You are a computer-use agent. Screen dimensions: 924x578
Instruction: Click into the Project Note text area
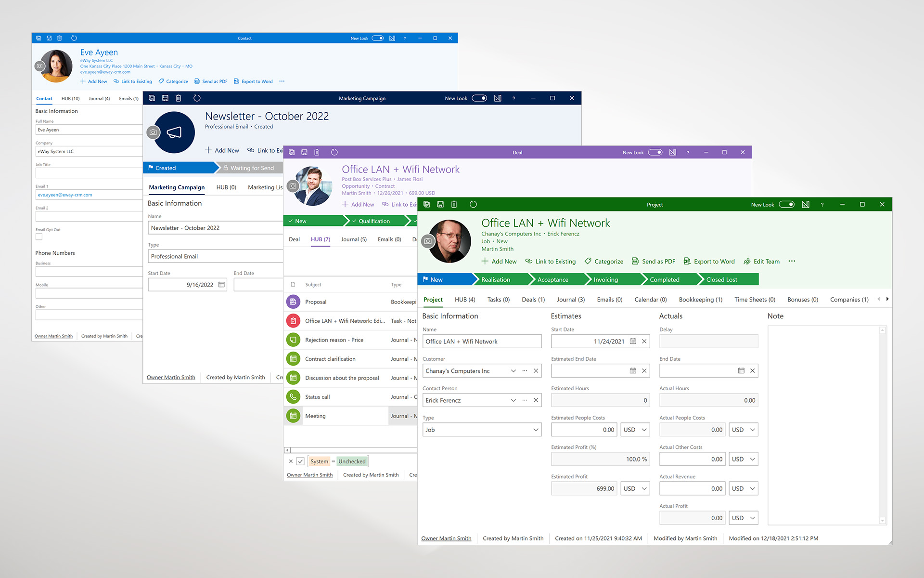tap(823, 425)
